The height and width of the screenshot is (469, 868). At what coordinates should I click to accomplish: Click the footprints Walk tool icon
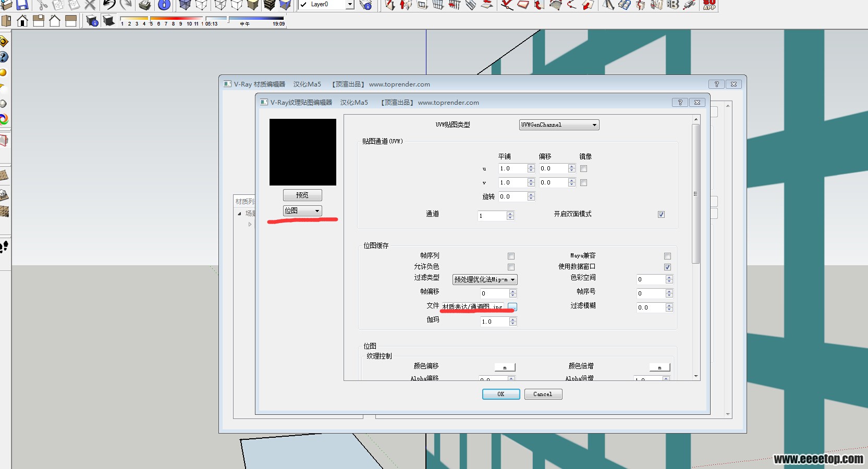click(4, 246)
